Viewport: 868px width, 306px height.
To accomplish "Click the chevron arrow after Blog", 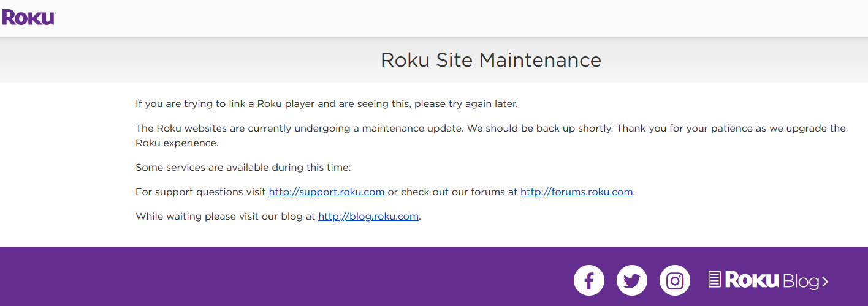I will click(824, 282).
